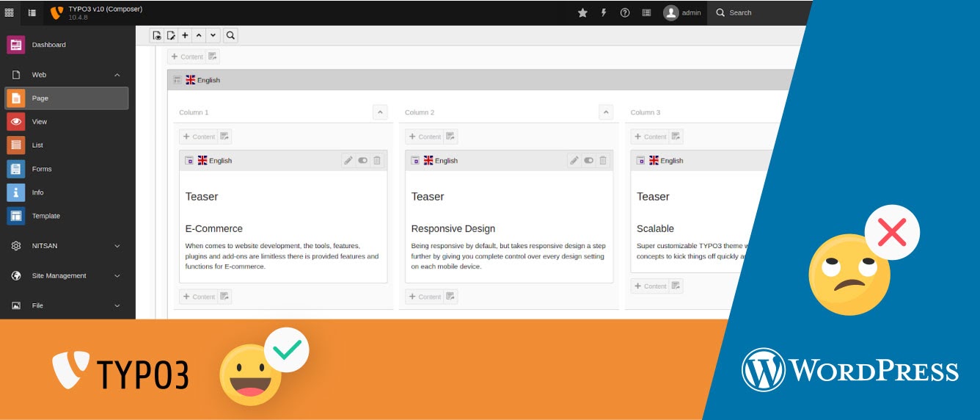Add Content at top of Column 3
Image resolution: width=980 pixels, height=420 pixels.
pos(651,137)
